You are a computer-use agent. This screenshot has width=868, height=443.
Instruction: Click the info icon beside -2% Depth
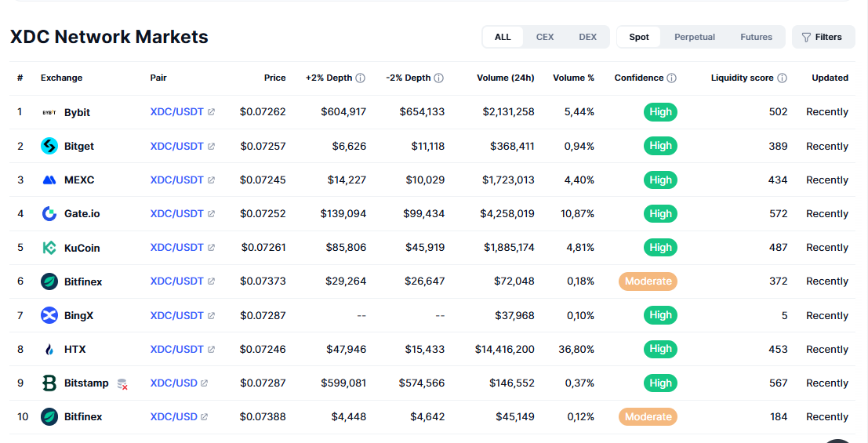tap(439, 78)
